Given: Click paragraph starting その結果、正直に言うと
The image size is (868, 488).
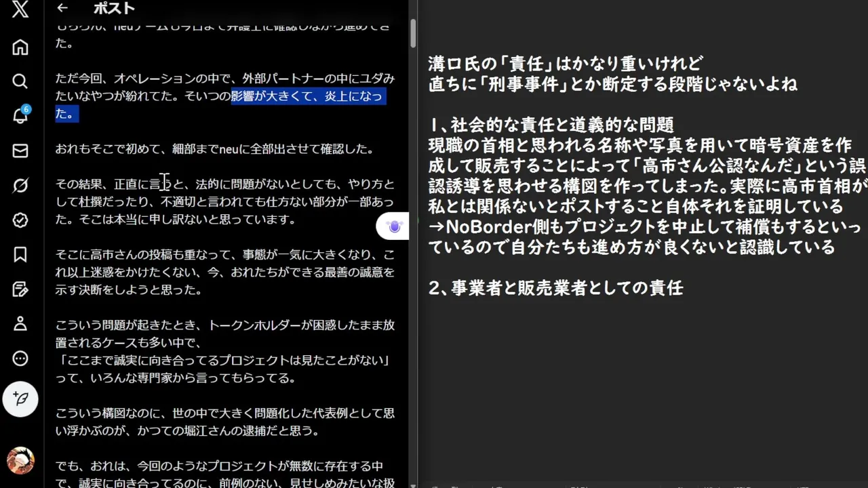Looking at the screenshot, I should [224, 202].
